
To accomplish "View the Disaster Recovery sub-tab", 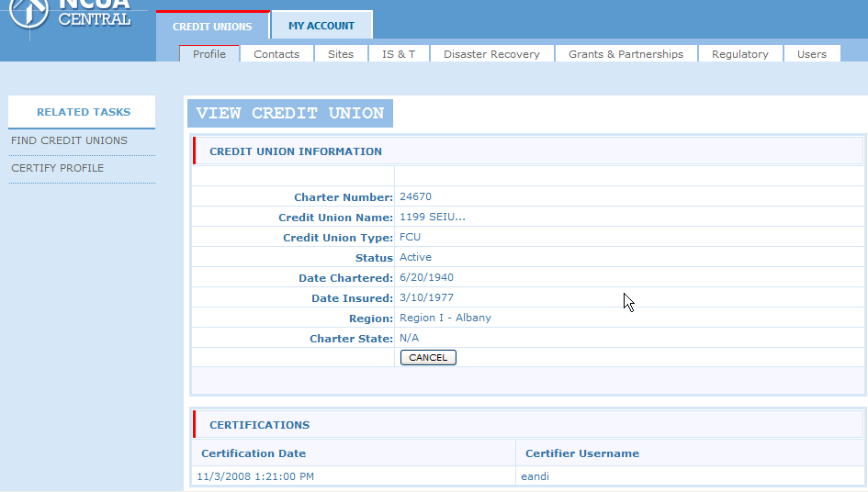I will point(491,54).
